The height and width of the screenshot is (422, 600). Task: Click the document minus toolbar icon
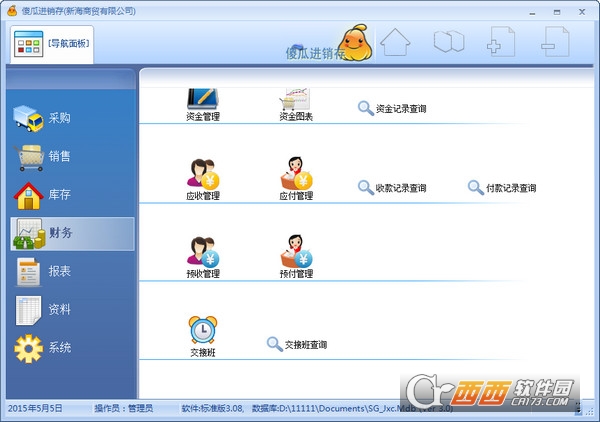[x=555, y=42]
